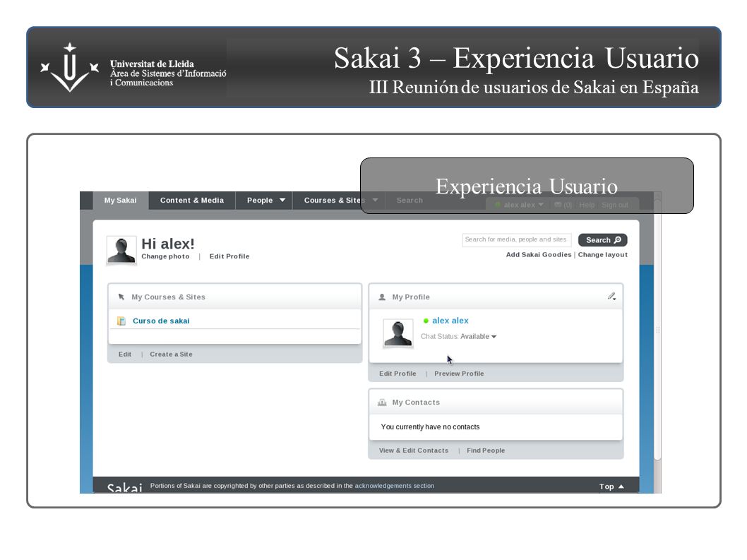Open the acknowledgements section link
Screen dimensions: 747x560
395,486
